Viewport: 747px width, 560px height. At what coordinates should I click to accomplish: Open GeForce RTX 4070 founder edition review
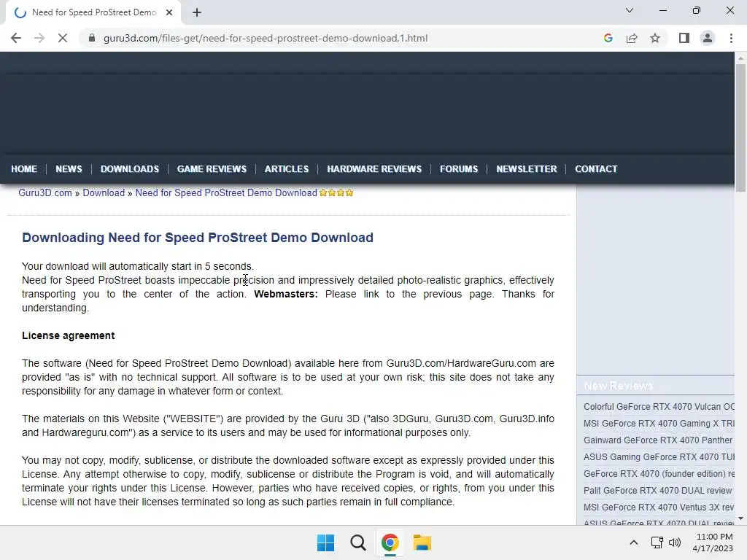click(x=659, y=474)
